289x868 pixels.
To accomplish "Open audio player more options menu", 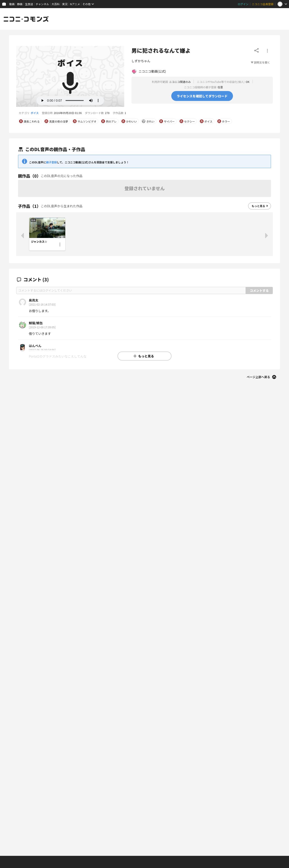I will click(98, 101).
